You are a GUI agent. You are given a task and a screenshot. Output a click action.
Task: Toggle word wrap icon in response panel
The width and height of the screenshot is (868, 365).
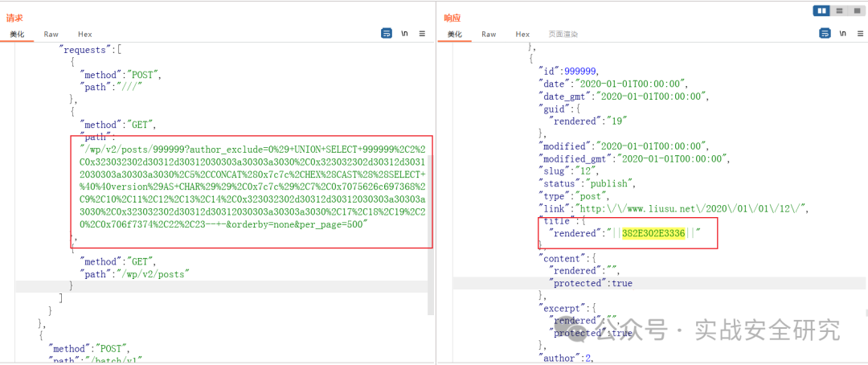(825, 33)
